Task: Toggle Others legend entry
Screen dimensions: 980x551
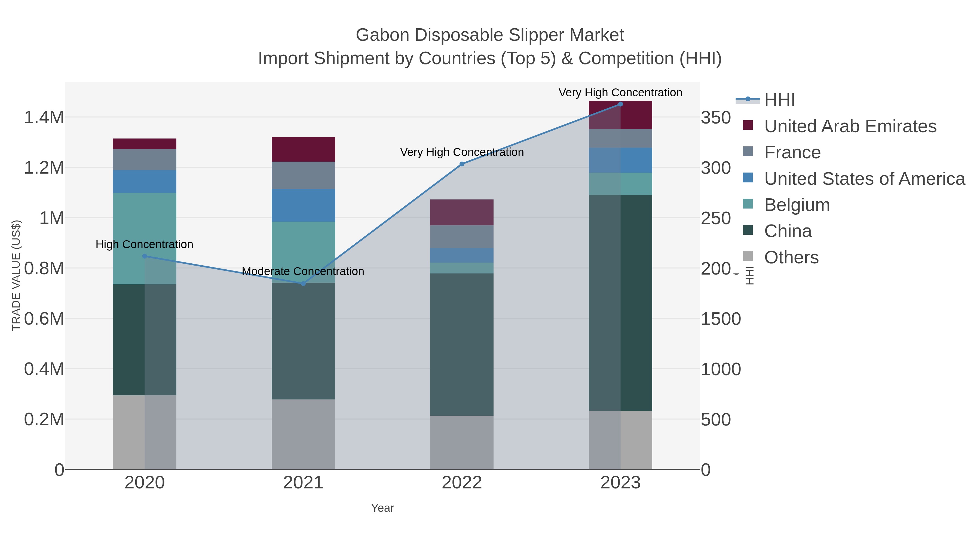Action: pyautogui.click(x=780, y=257)
